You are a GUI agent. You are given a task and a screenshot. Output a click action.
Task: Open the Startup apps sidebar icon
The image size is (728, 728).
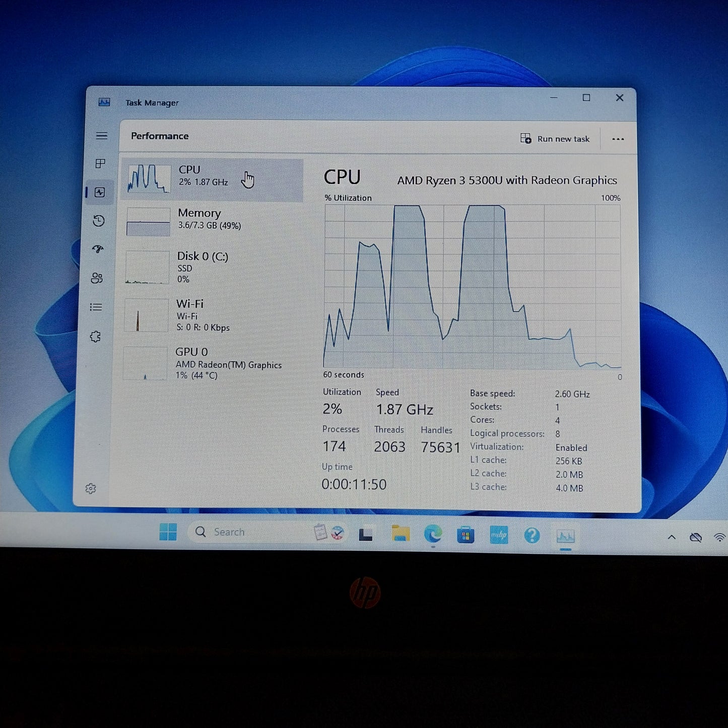click(x=98, y=249)
